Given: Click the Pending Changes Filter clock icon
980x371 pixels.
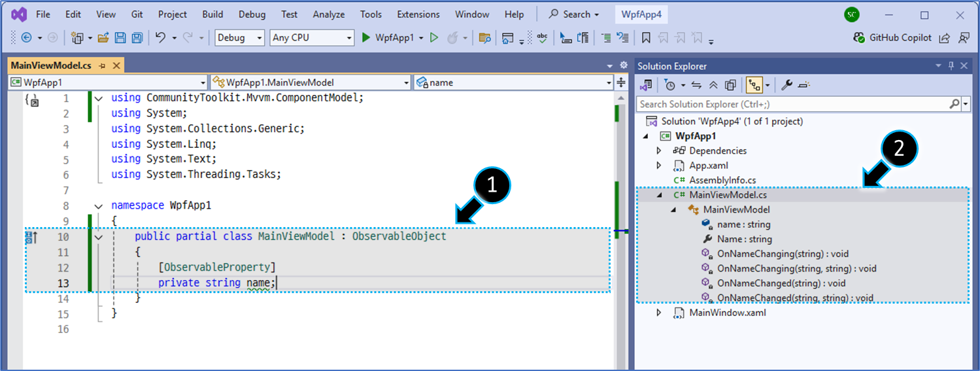Looking at the screenshot, I should 669,85.
